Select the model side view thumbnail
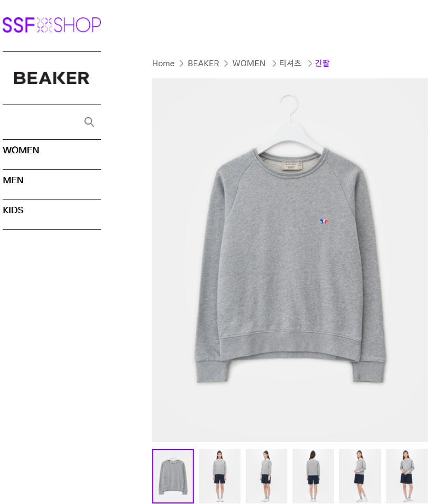The width and height of the screenshot is (430, 504). pos(266,476)
